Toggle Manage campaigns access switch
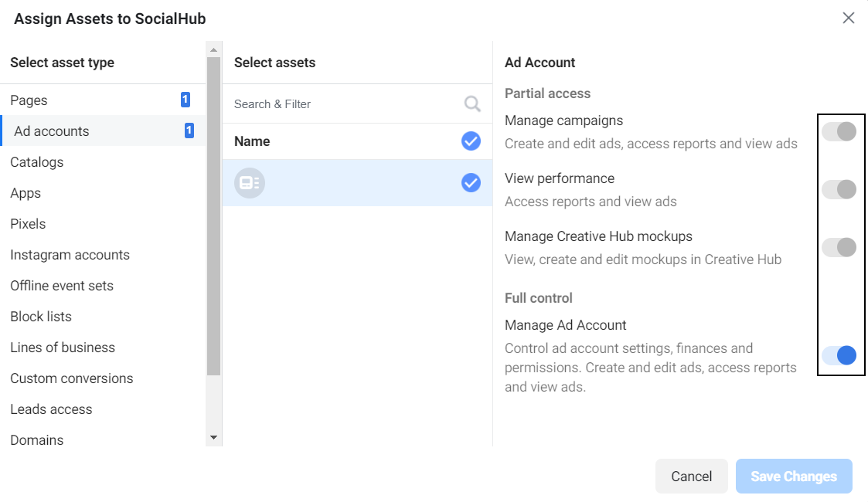 [x=839, y=131]
